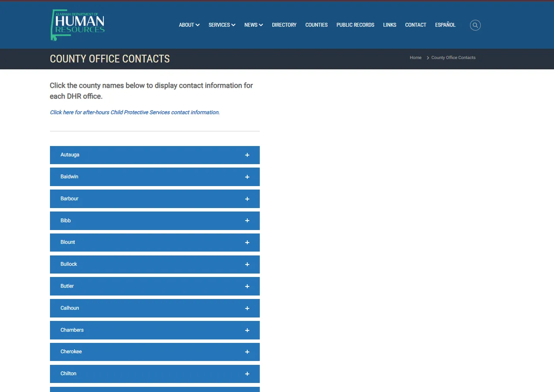Viewport: 554px width, 392px height.
Task: Click the plus icon on Baldwin row
Action: (247, 177)
